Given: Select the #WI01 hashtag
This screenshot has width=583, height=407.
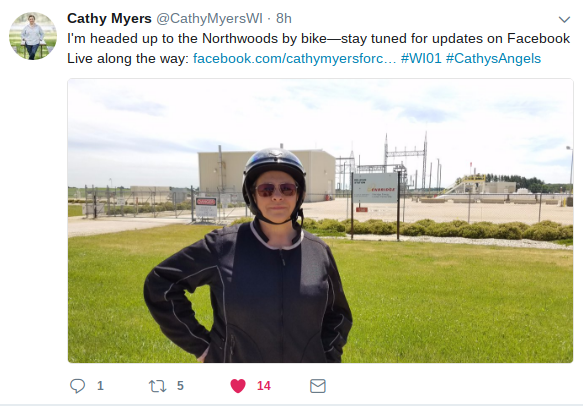Looking at the screenshot, I should [x=421, y=58].
